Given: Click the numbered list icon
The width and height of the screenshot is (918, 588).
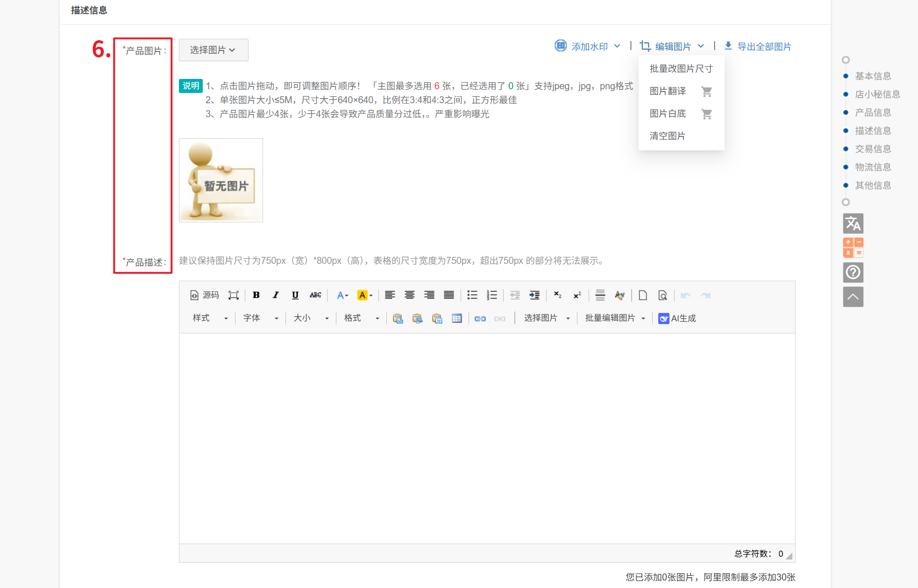Looking at the screenshot, I should point(491,295).
